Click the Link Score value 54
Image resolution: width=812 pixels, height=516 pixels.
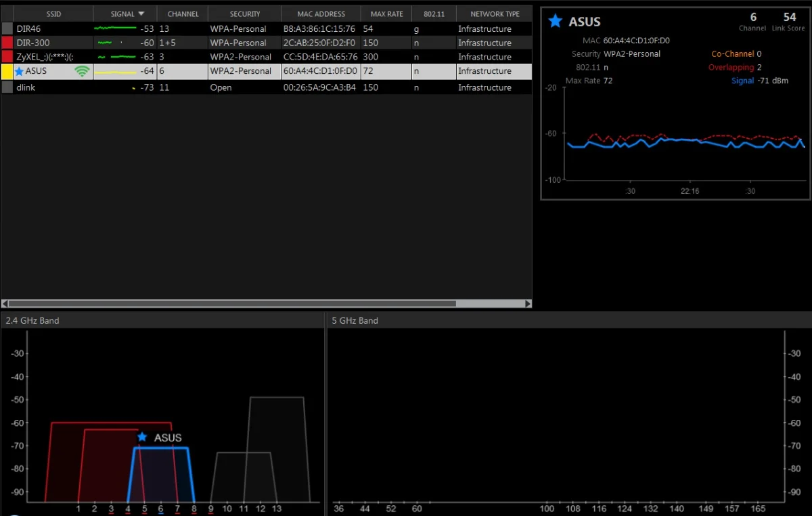pyautogui.click(x=790, y=17)
